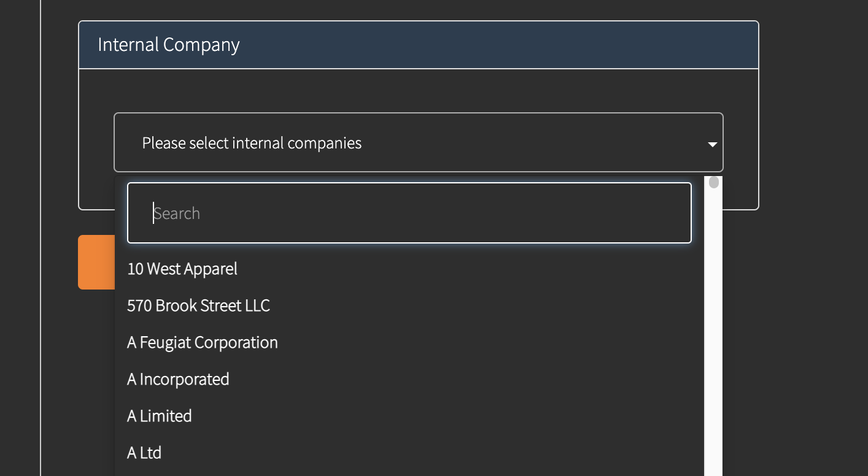Pick A Feugiat Corporation from the list
The image size is (868, 476).
[202, 342]
